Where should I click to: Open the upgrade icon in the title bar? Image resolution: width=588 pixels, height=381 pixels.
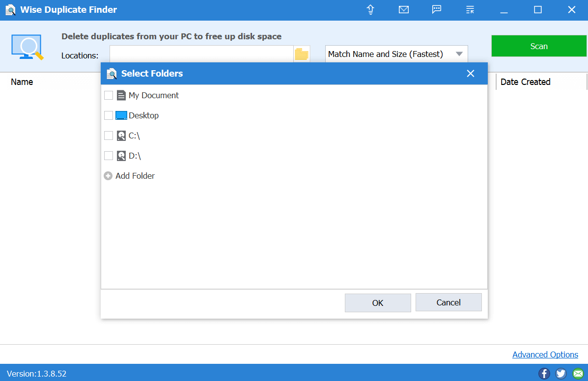[x=370, y=10]
